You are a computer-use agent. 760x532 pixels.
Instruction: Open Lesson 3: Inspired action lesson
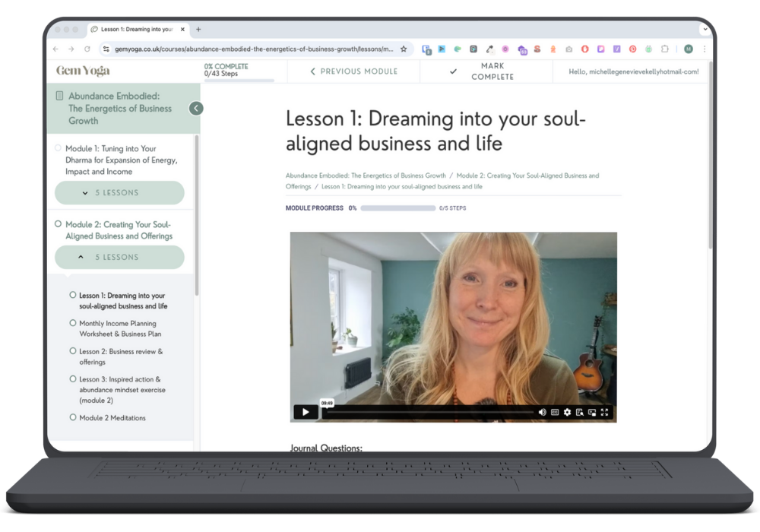pyautogui.click(x=122, y=389)
